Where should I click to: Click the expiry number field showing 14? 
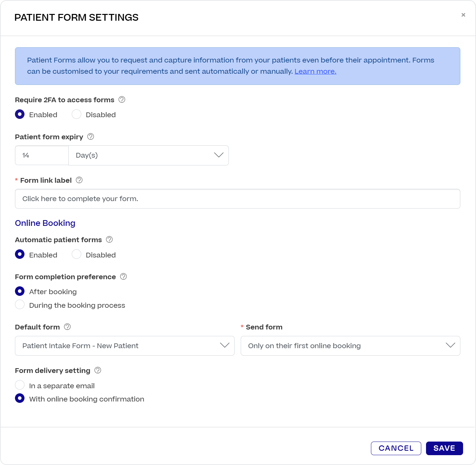click(42, 156)
